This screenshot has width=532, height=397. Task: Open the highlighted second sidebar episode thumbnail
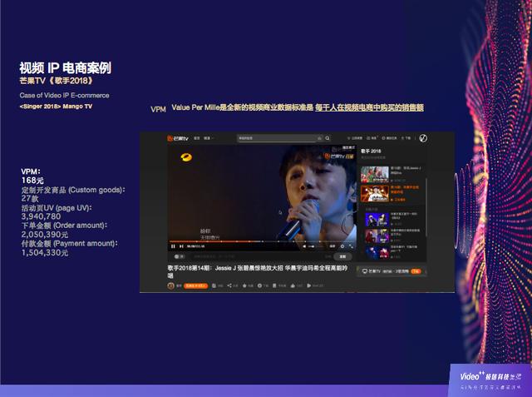pos(375,193)
